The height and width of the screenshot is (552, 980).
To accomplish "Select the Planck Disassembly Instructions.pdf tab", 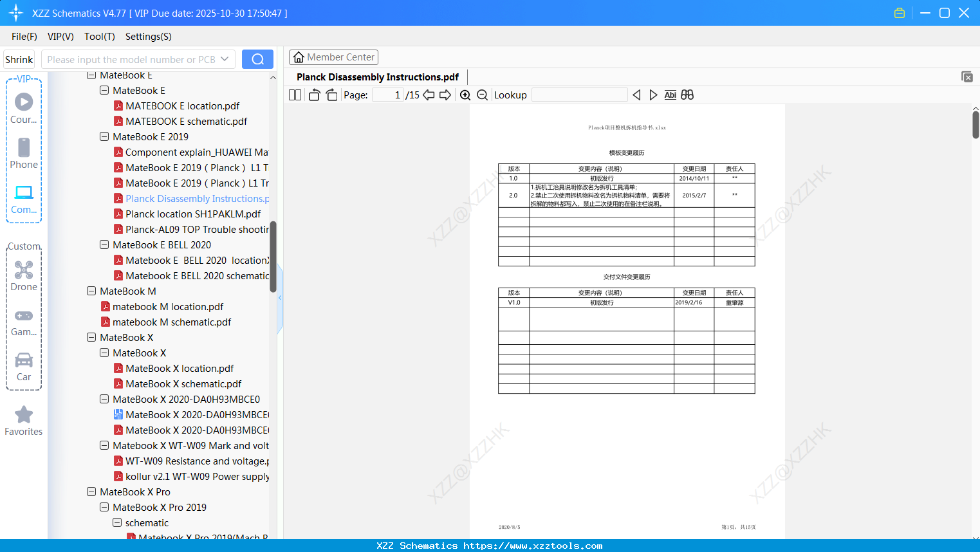I will coord(378,77).
